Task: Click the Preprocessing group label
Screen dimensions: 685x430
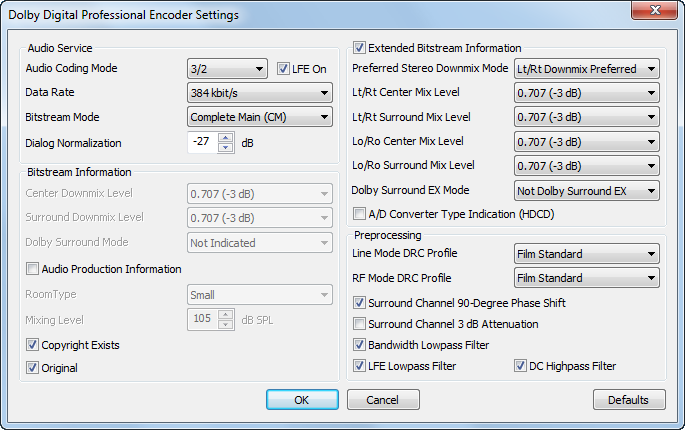Action: [x=387, y=235]
